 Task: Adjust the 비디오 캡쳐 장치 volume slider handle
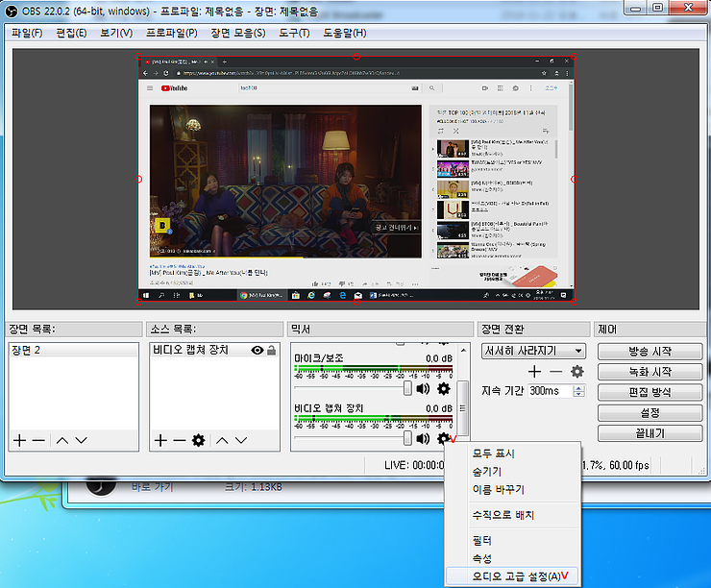pos(407,438)
